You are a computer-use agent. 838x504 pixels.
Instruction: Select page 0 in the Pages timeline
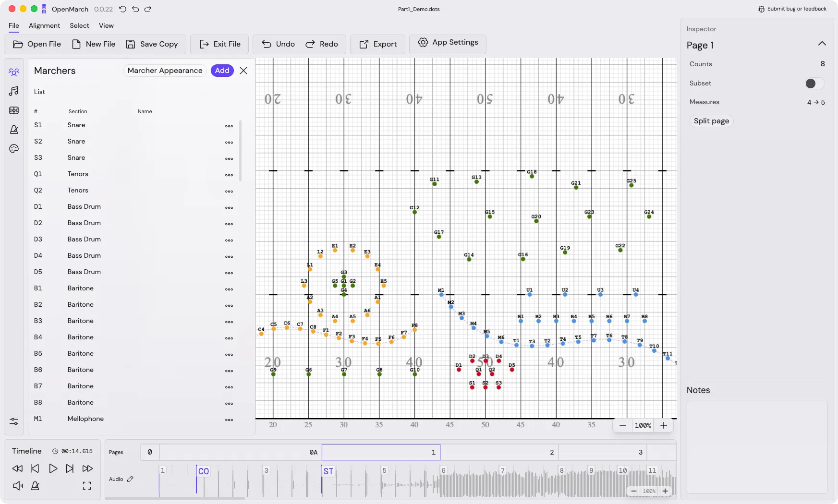[x=150, y=452]
